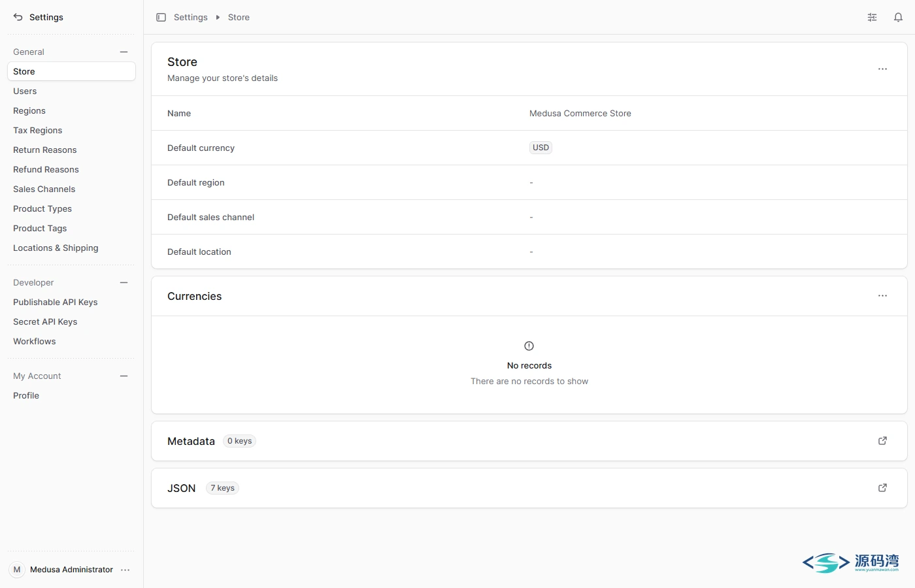Viewport: 915px width, 588px height.
Task: Select Store in the sidebar
Action: [x=71, y=71]
